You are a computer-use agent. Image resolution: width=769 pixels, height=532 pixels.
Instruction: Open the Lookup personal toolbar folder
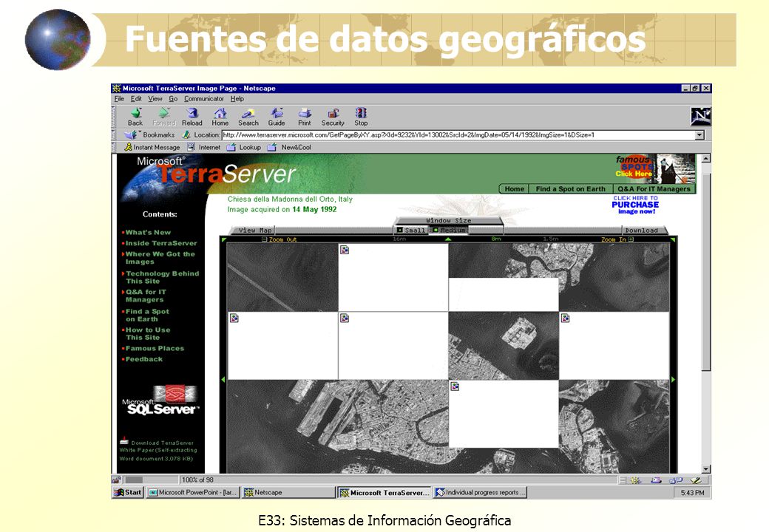(x=244, y=147)
